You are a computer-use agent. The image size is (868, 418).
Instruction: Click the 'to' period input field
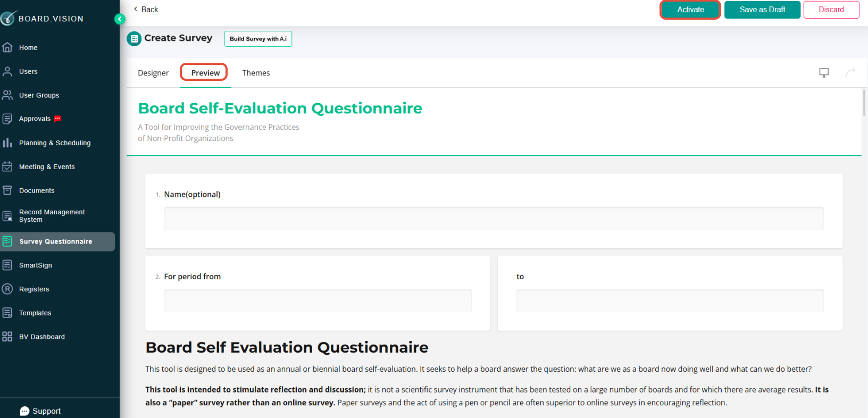pyautogui.click(x=670, y=301)
